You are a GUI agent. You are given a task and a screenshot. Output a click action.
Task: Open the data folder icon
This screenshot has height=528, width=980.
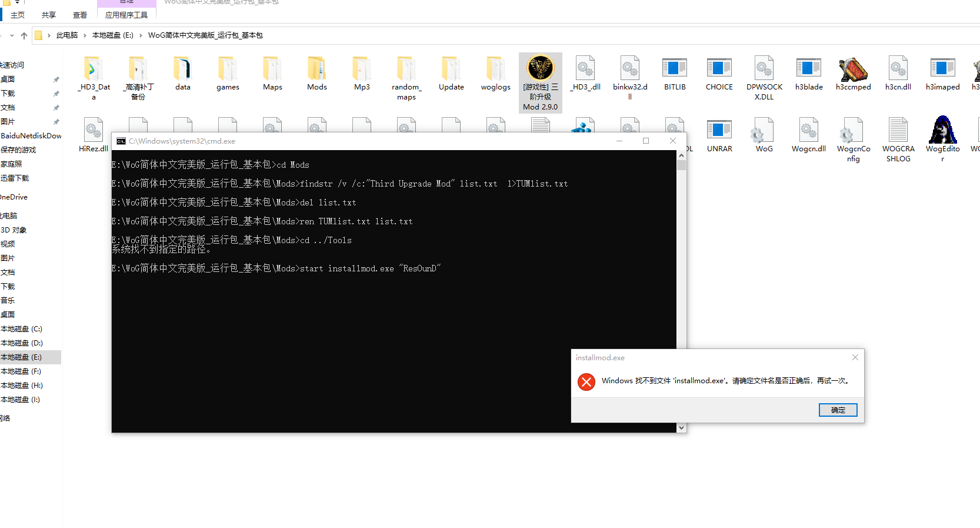(x=183, y=68)
